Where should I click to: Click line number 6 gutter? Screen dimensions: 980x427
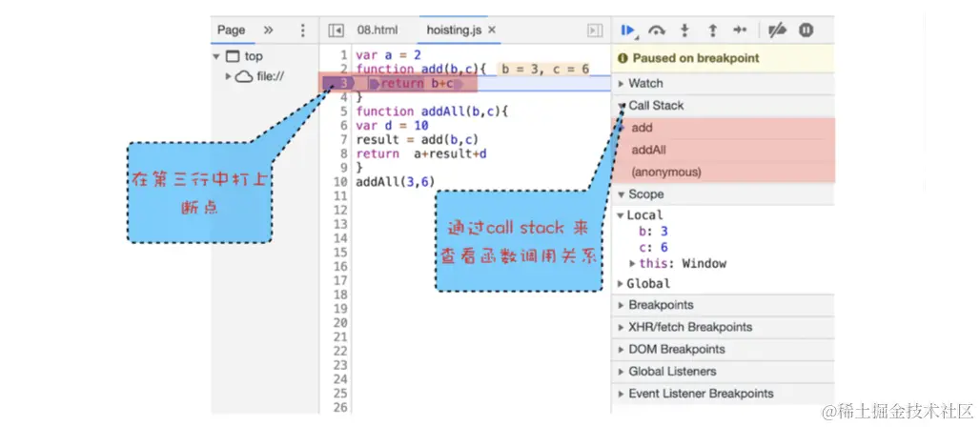(343, 126)
